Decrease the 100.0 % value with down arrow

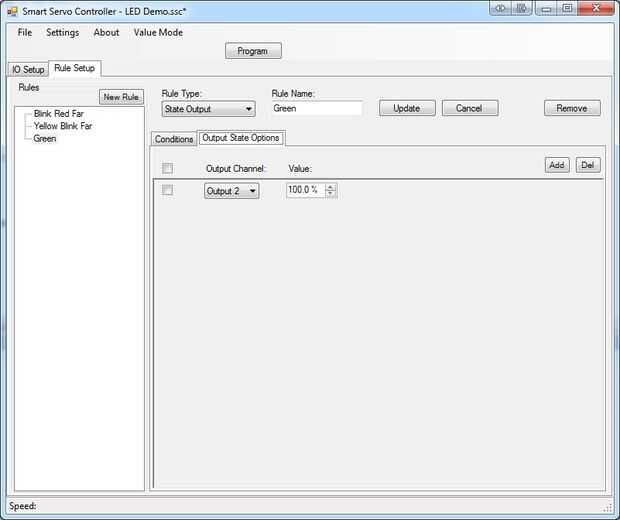[331, 193]
